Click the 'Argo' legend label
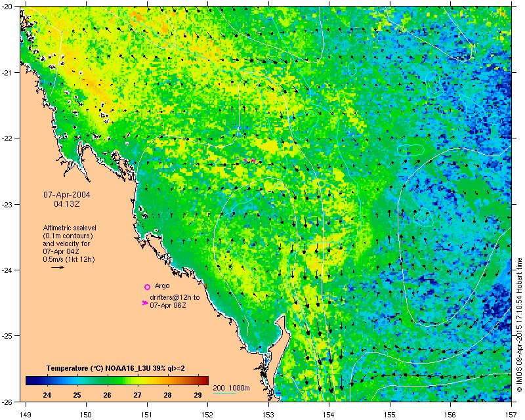525x420 pixels. [x=162, y=286]
